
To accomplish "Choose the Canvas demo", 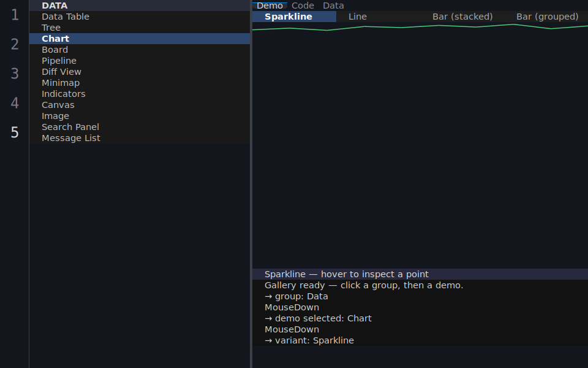I will click(140, 105).
